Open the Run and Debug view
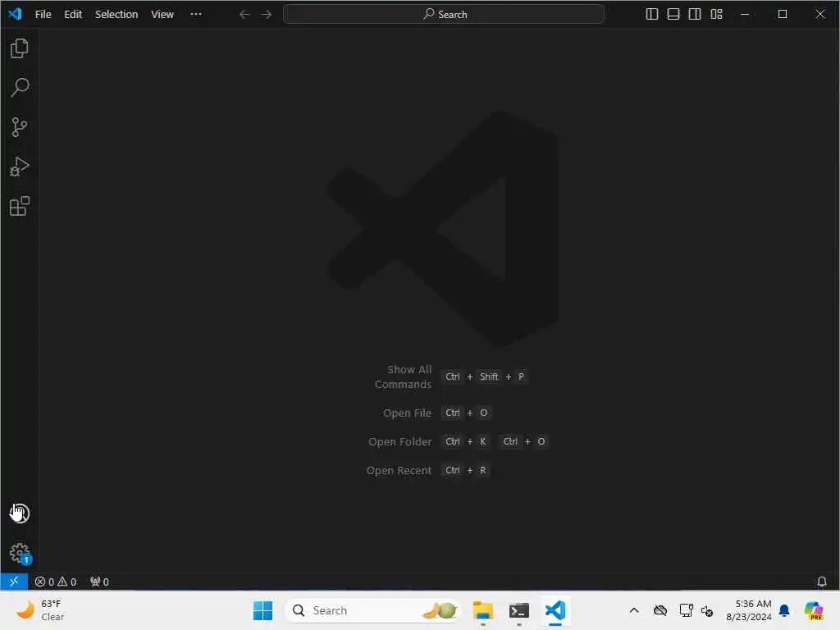The image size is (840, 630). coord(20,167)
